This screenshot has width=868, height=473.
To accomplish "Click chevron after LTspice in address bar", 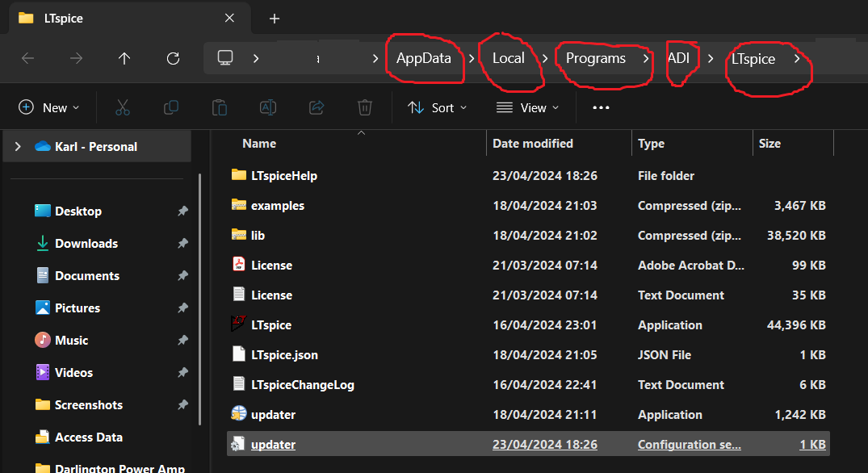I will 797,58.
